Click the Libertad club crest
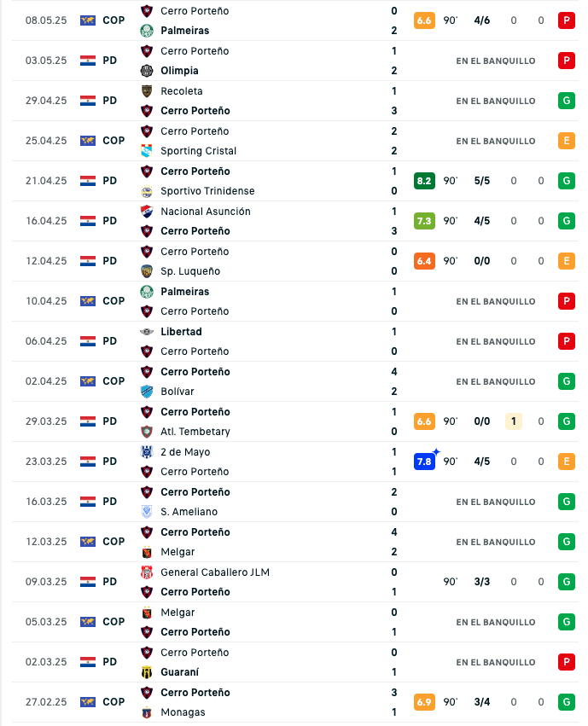 (x=147, y=332)
